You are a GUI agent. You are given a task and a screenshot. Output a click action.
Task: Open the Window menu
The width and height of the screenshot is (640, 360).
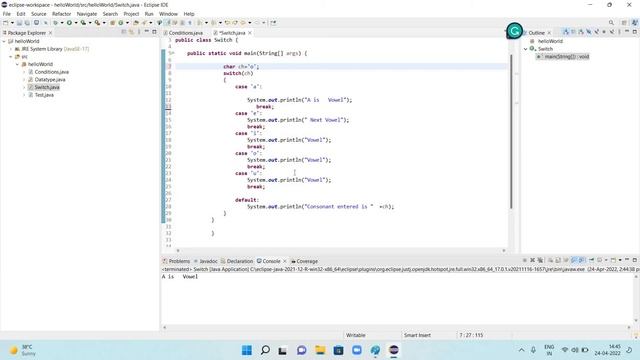(x=168, y=14)
